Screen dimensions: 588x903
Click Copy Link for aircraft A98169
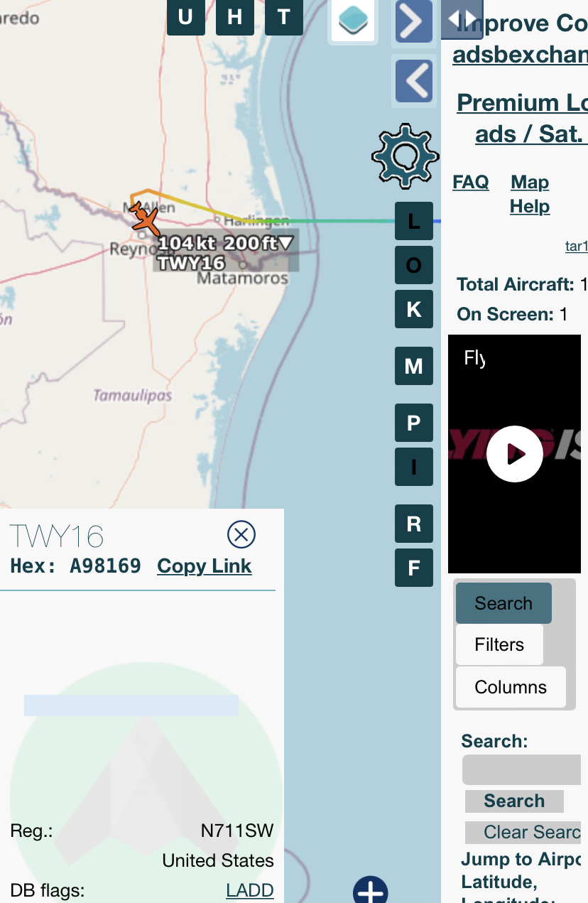205,566
